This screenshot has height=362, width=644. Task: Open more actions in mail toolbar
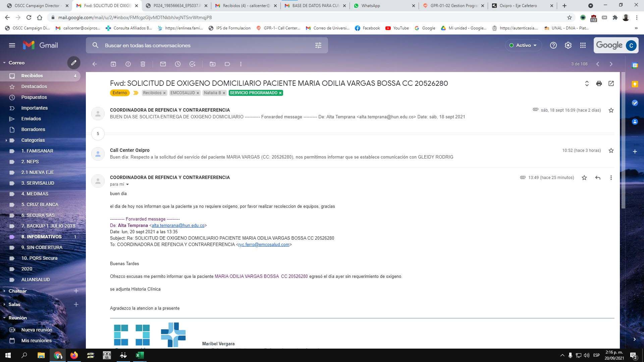tap(241, 64)
